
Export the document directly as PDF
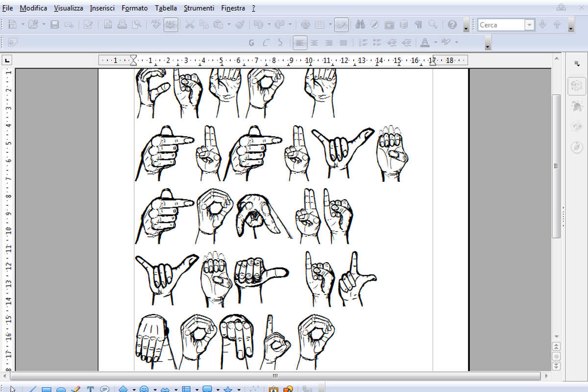click(107, 24)
